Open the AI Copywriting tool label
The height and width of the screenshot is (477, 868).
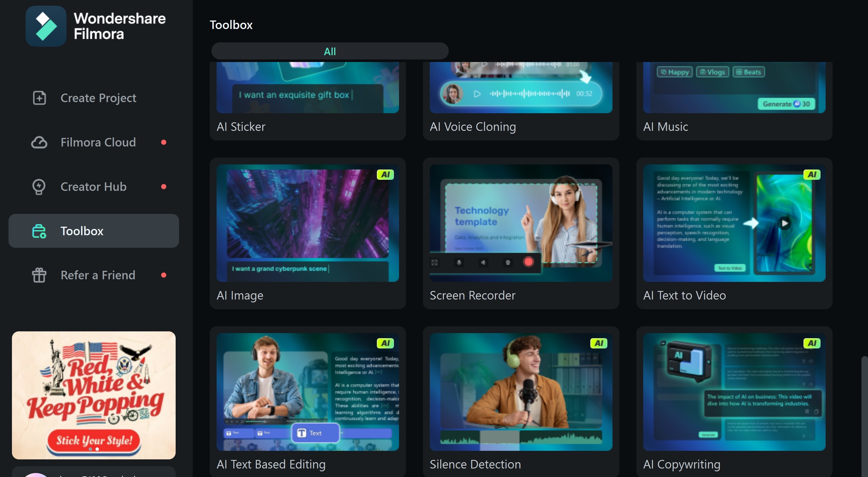(682, 464)
